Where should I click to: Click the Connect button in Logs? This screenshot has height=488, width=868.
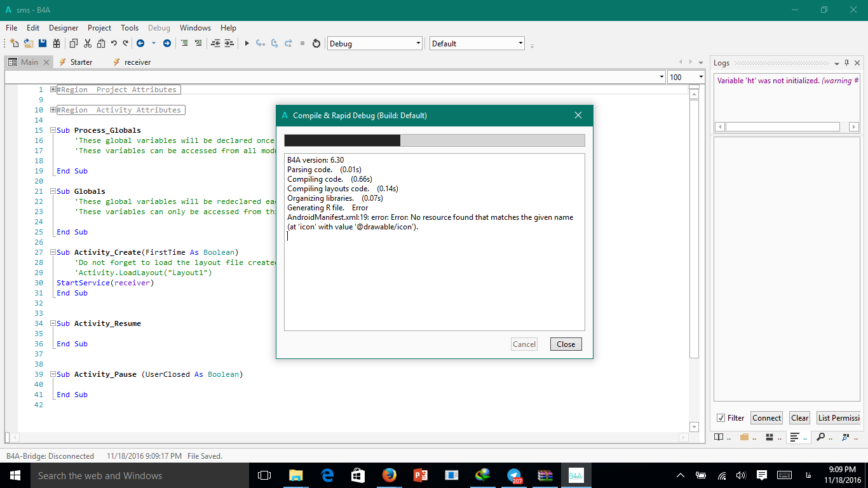pyautogui.click(x=766, y=418)
